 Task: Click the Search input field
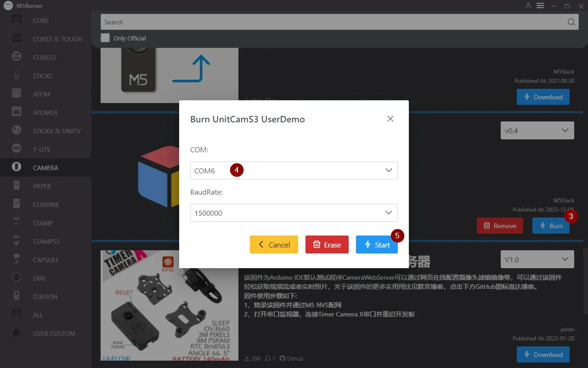tap(331, 22)
